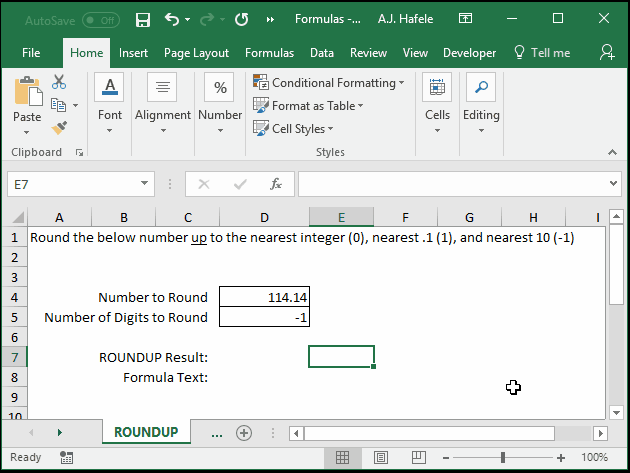The width and height of the screenshot is (630, 473).
Task: Select cell containing 114.14
Action: [x=264, y=297]
